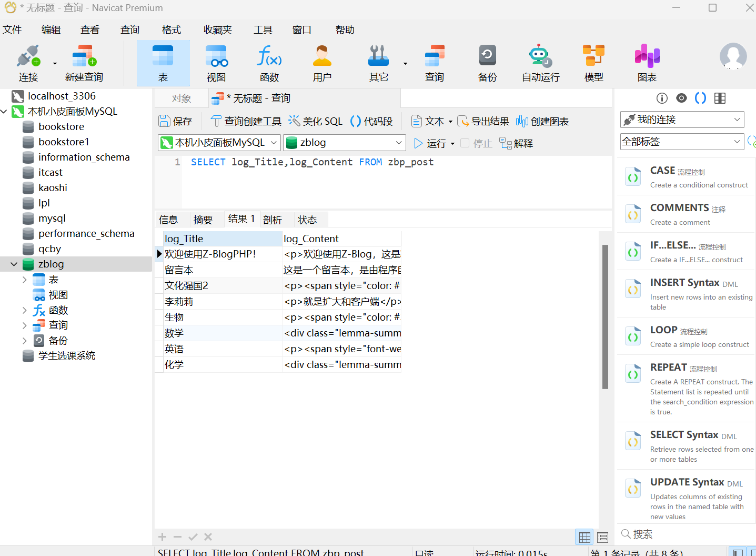Viewport: 756px width, 556px height.
Task: Sort by log_Title column header
Action: (223, 239)
